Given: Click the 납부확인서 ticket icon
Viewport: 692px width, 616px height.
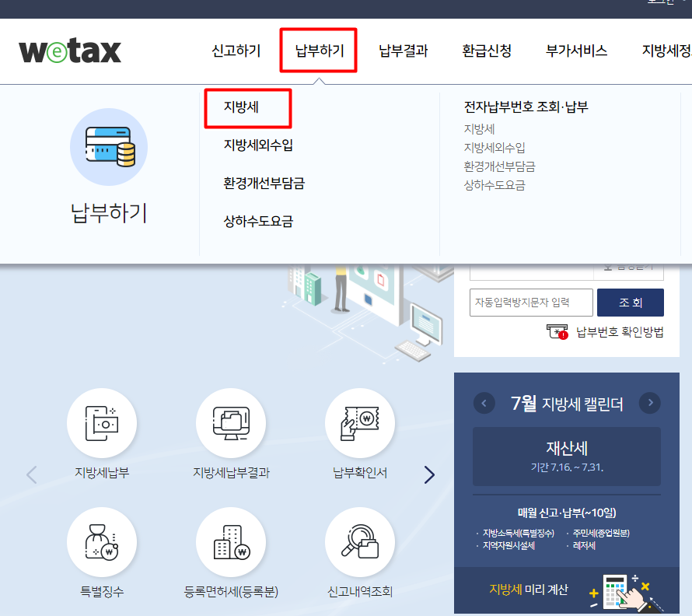Looking at the screenshot, I should [360, 422].
